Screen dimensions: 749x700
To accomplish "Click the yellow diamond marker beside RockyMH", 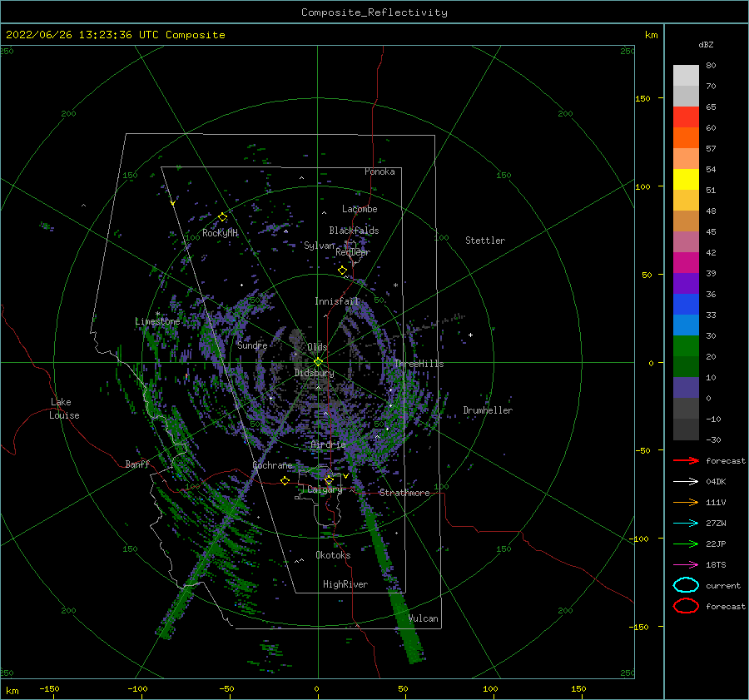I will click(x=222, y=217).
